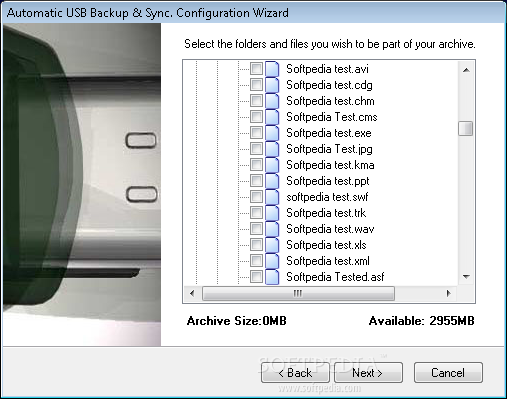This screenshot has width=507, height=399.
Task: Select the "Softpedia test.xls" file name
Action: 326,245
